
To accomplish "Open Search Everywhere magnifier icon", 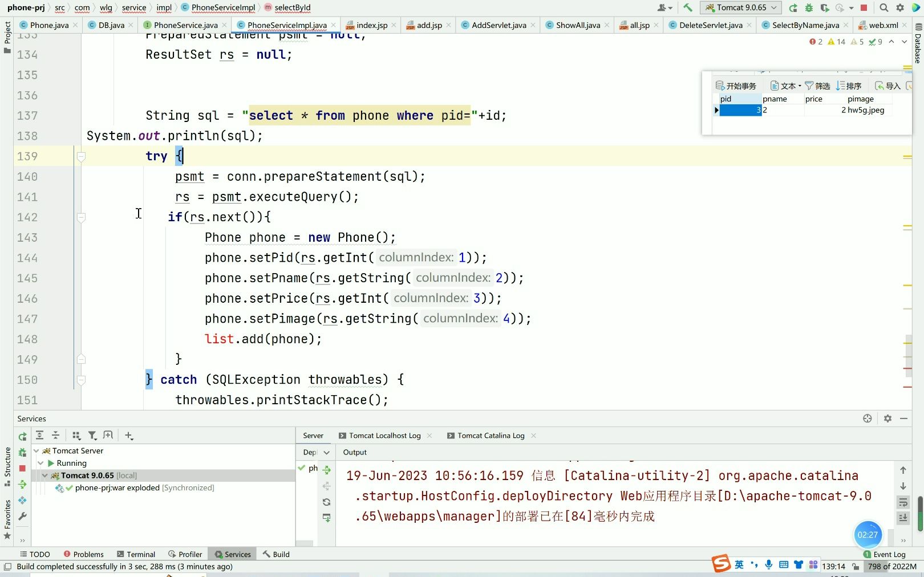I will [x=884, y=7].
